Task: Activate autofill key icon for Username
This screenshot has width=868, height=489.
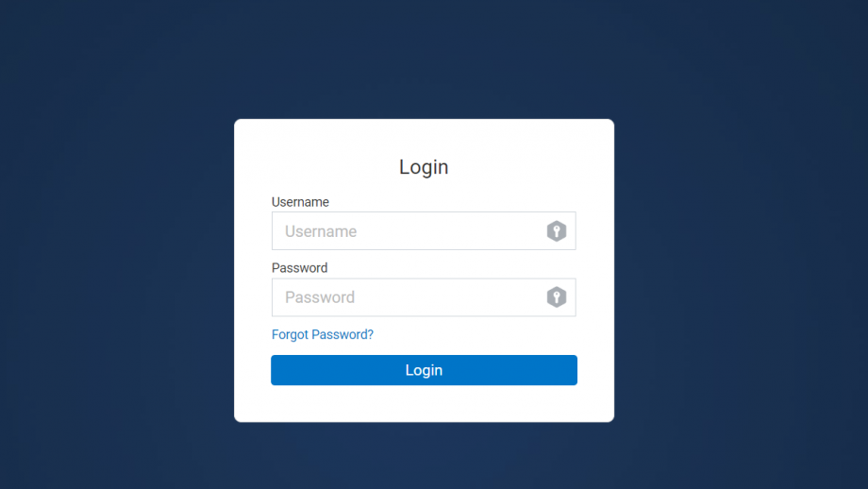Action: click(557, 231)
